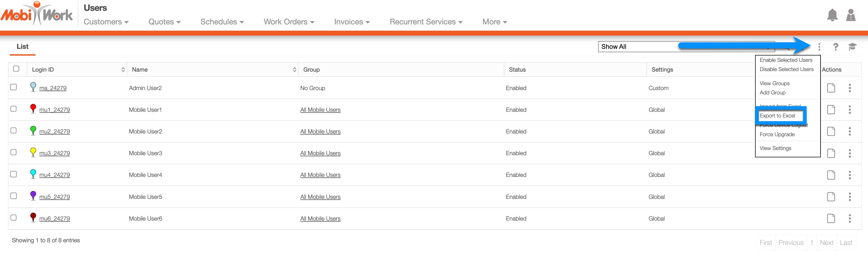The height and width of the screenshot is (261, 868).
Task: Choose Export to Excel menu option
Action: (777, 116)
